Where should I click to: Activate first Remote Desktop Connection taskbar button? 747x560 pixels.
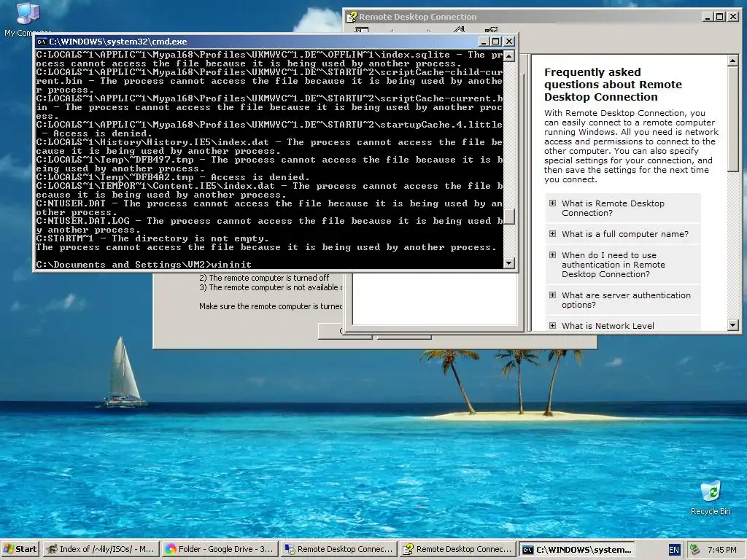pyautogui.click(x=338, y=549)
